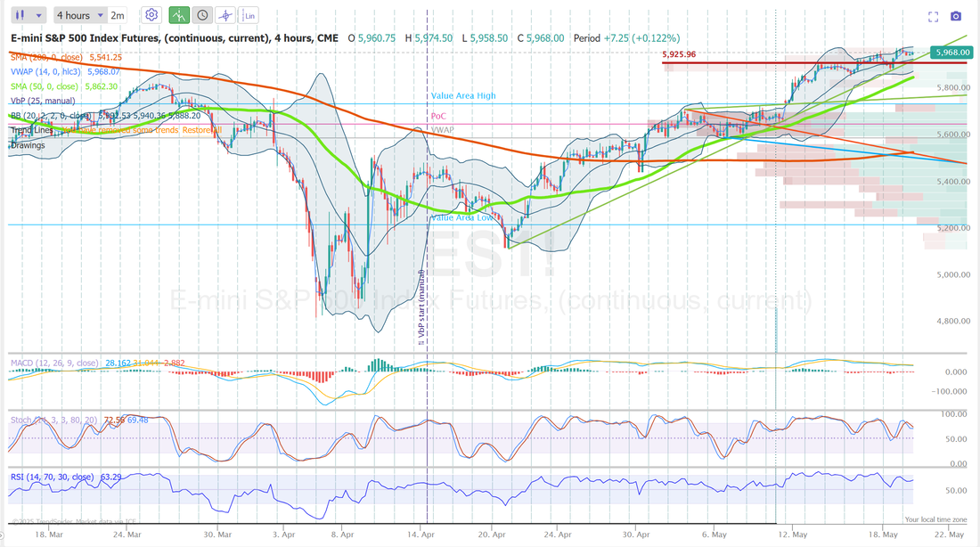This screenshot has width=980, height=547.
Task: Click the VWAP (14, 0, hlc3) indicator label
Action: 45,72
